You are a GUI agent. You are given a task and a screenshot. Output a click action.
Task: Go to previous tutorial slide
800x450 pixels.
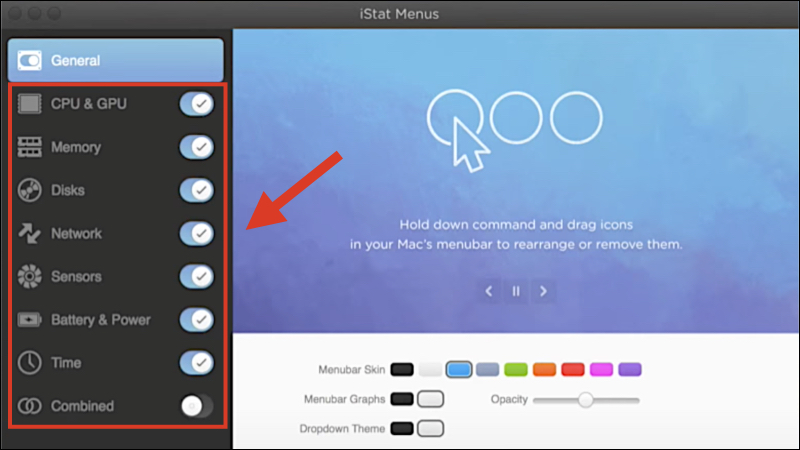coord(489,291)
